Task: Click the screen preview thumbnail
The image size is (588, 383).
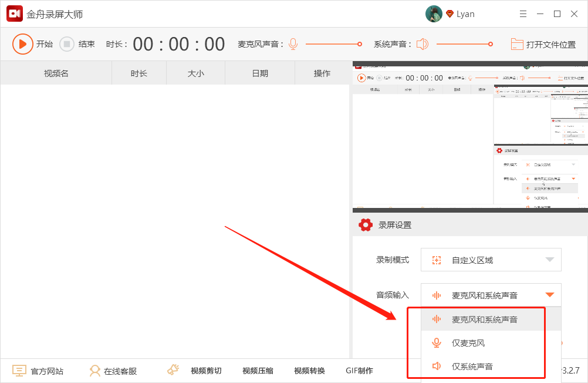Action: (x=470, y=137)
